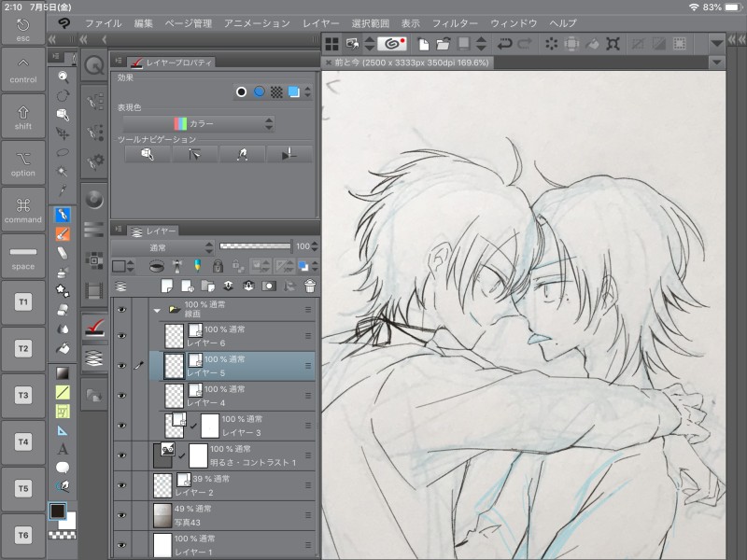This screenshot has width=747, height=560.
Task: Hide the 線画 folder
Action: coord(122,310)
